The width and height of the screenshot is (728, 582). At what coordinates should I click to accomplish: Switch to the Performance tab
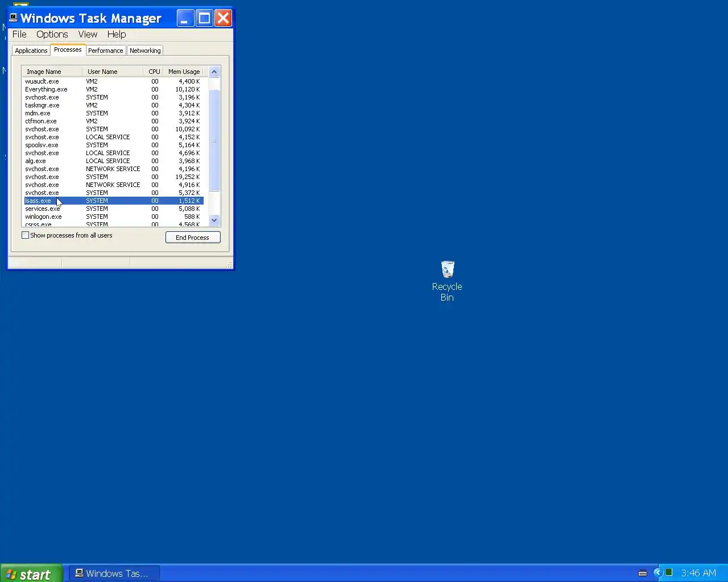[x=105, y=51]
